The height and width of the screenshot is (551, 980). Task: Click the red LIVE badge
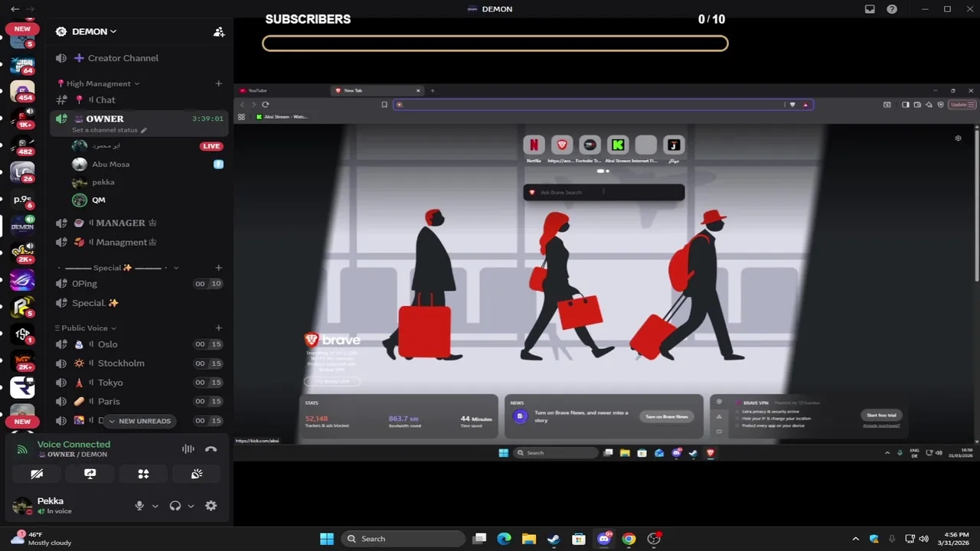pos(211,146)
